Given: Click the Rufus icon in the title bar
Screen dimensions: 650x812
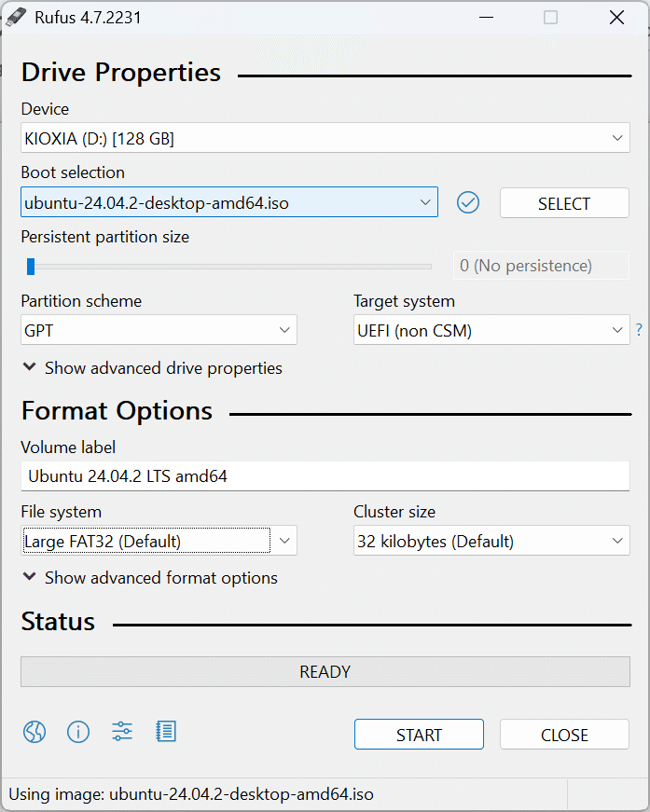Looking at the screenshot, I should point(16,17).
